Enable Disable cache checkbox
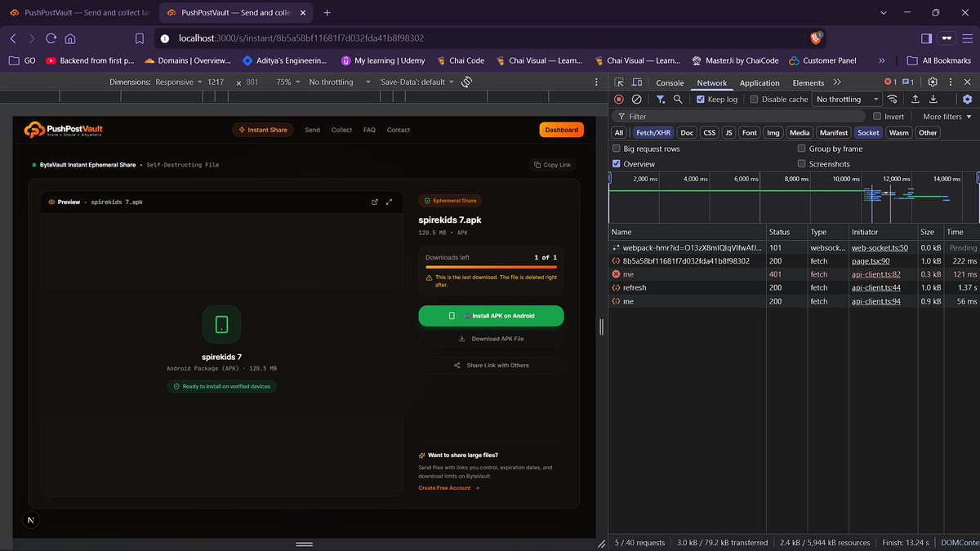The image size is (980, 551). [754, 99]
